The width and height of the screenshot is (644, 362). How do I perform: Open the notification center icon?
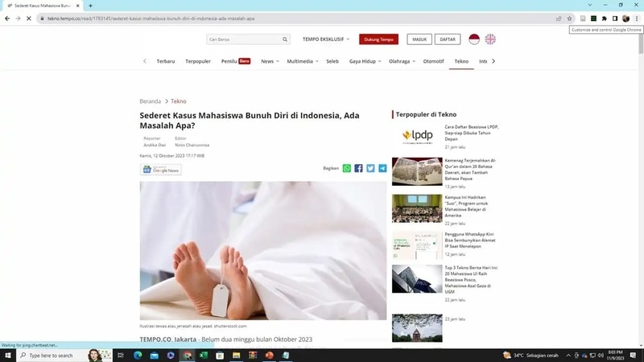coord(633,356)
